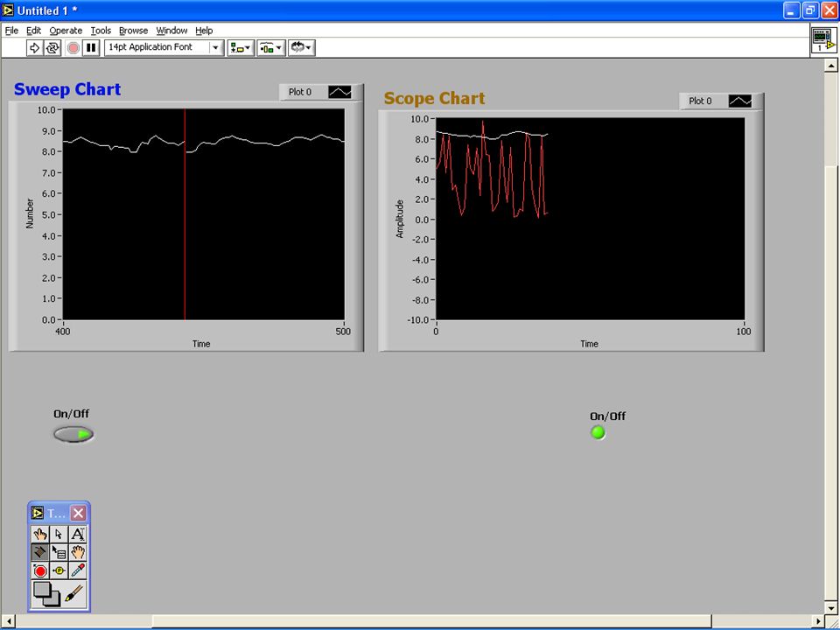Screen dimensions: 840x630
Task: Start Run Continuously from the toolbar
Action: tap(52, 47)
